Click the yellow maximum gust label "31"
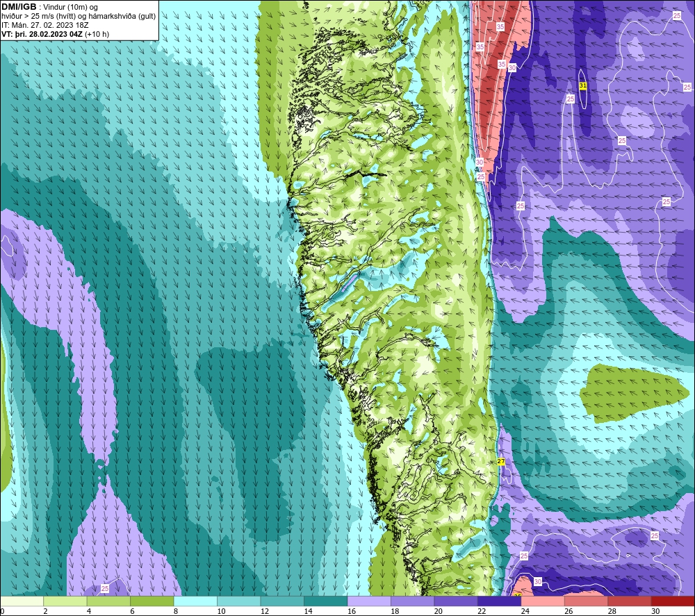Viewport: 695px width, 616px height. coord(583,85)
